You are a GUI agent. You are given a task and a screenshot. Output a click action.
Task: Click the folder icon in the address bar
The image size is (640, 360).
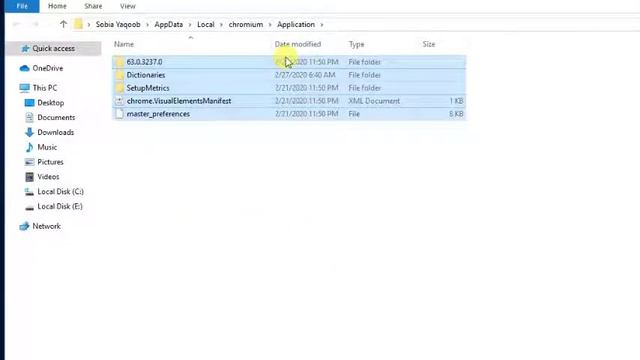click(78, 24)
